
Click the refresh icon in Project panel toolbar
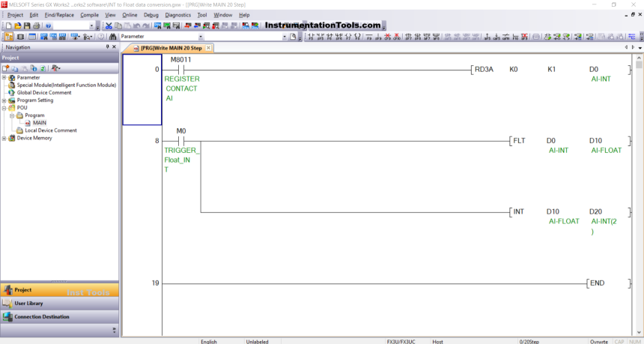[42, 68]
